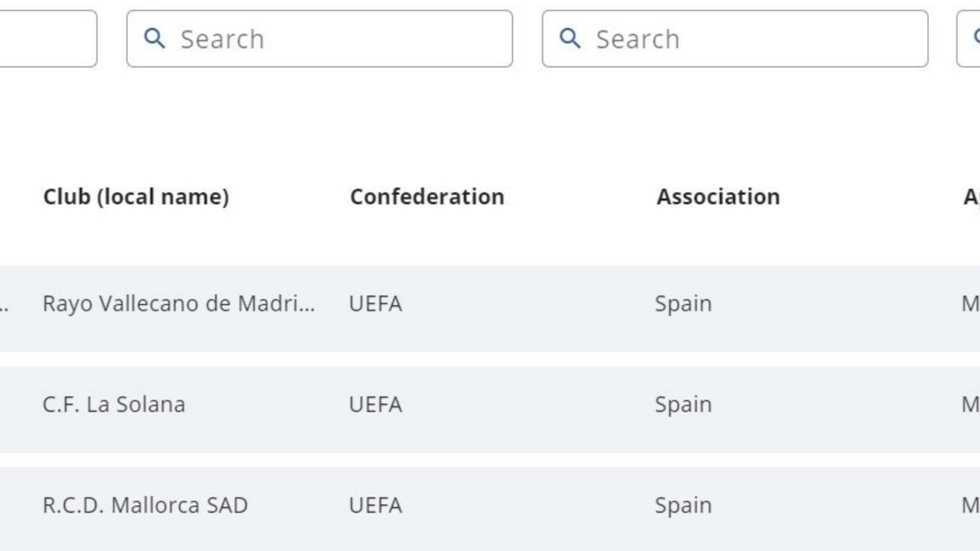The height and width of the screenshot is (551, 980).
Task: Sort by the Association column header
Action: coord(717,197)
